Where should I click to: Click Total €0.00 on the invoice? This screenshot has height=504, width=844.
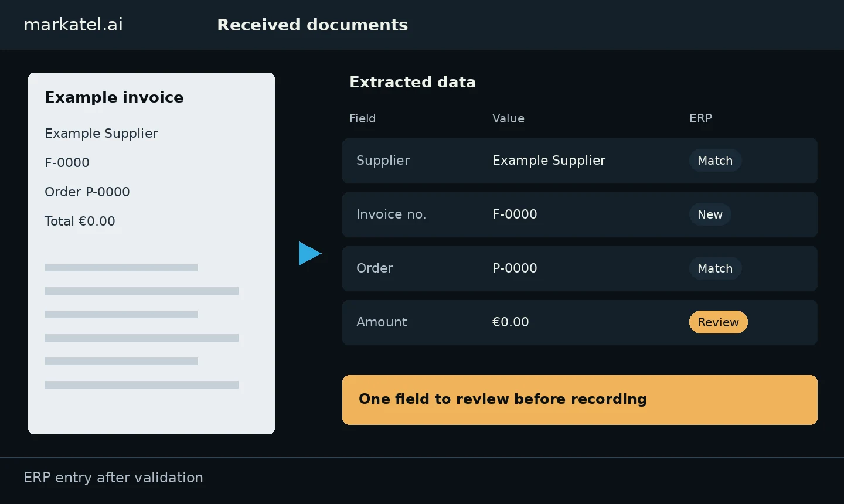[x=80, y=221]
